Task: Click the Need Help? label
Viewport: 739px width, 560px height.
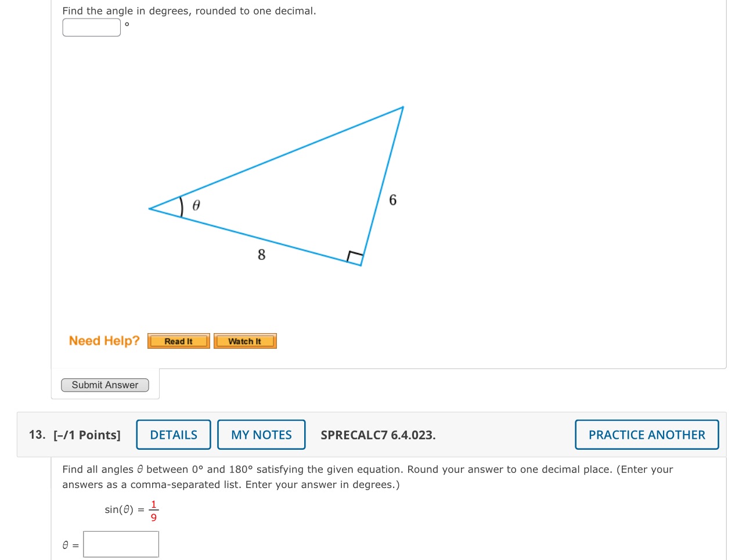Action: (x=104, y=341)
